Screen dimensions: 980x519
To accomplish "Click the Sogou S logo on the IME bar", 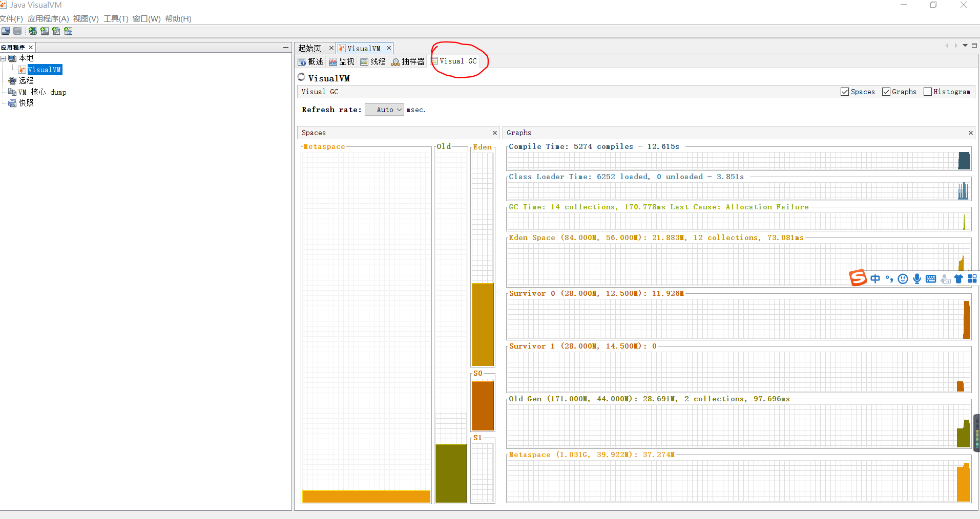I will [858, 278].
